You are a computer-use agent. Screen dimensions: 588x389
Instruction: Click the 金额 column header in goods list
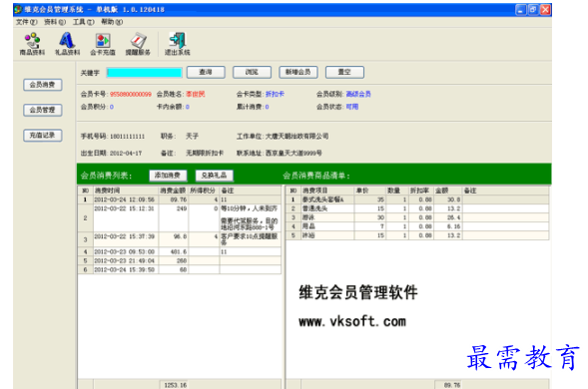pos(448,191)
